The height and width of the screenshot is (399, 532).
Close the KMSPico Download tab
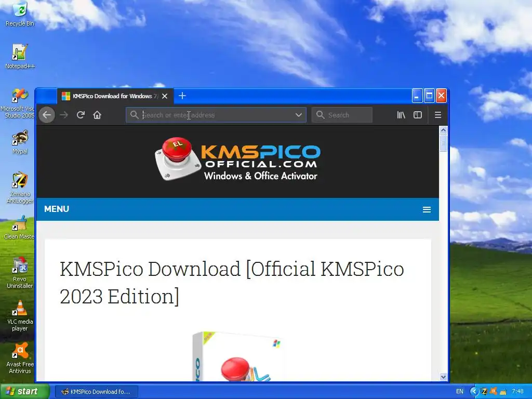[x=165, y=96]
